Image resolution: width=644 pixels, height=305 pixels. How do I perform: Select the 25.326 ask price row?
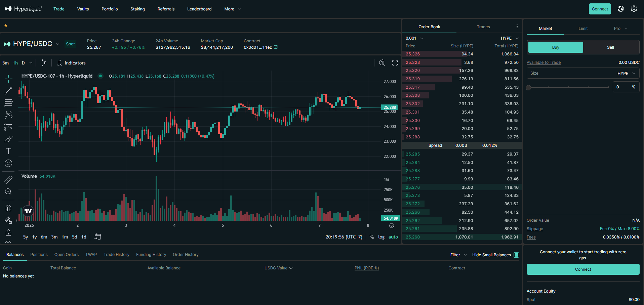coord(462,54)
